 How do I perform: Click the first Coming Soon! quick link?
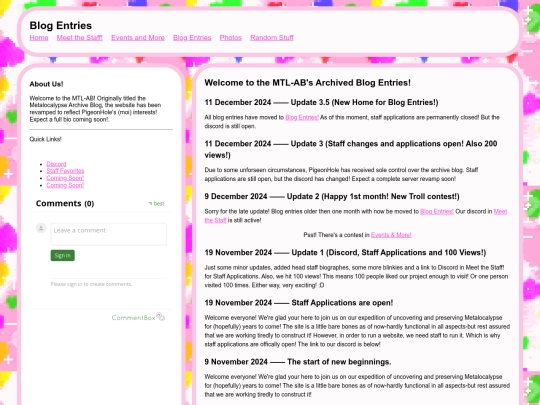(x=65, y=178)
